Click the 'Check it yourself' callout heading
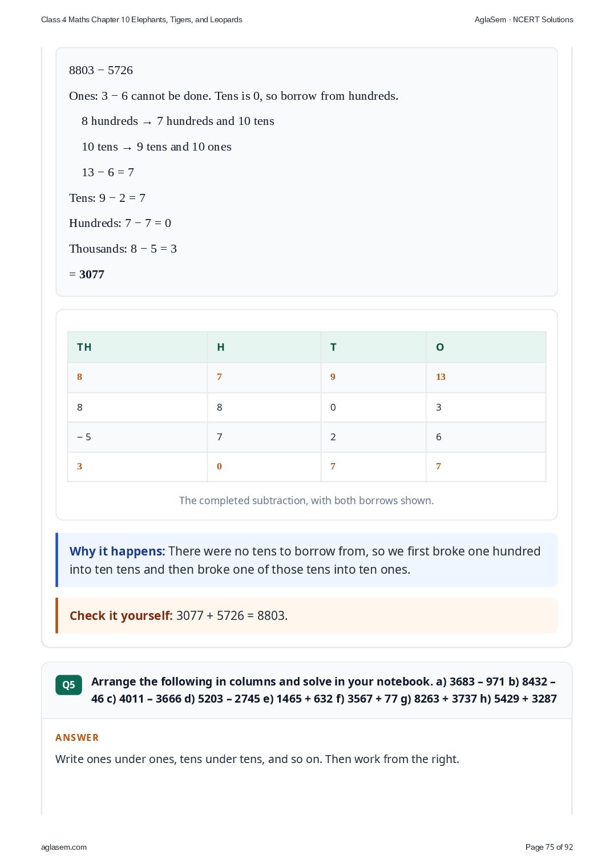The image size is (614, 868). [121, 616]
